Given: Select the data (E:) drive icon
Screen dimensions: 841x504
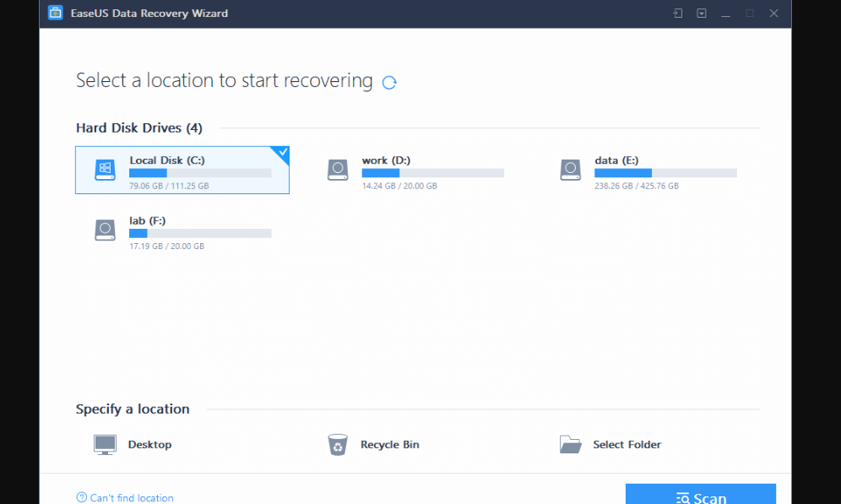Looking at the screenshot, I should click(571, 170).
